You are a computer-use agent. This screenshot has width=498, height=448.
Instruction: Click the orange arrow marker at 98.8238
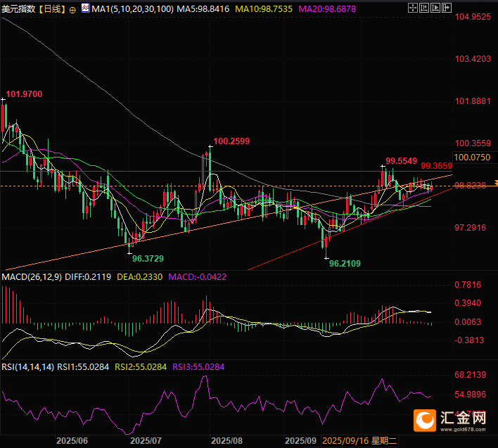494,183
